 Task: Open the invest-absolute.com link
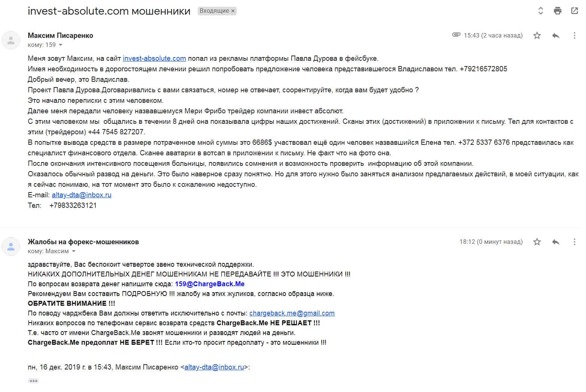pyautogui.click(x=154, y=59)
